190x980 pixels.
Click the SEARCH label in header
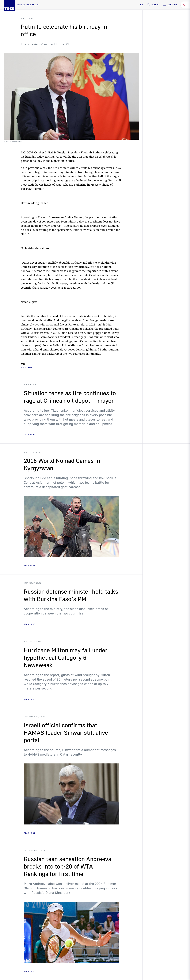coord(156,5)
